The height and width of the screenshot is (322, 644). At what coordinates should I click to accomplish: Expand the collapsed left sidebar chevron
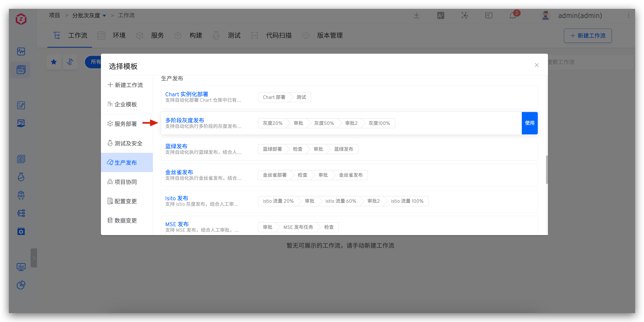34,258
